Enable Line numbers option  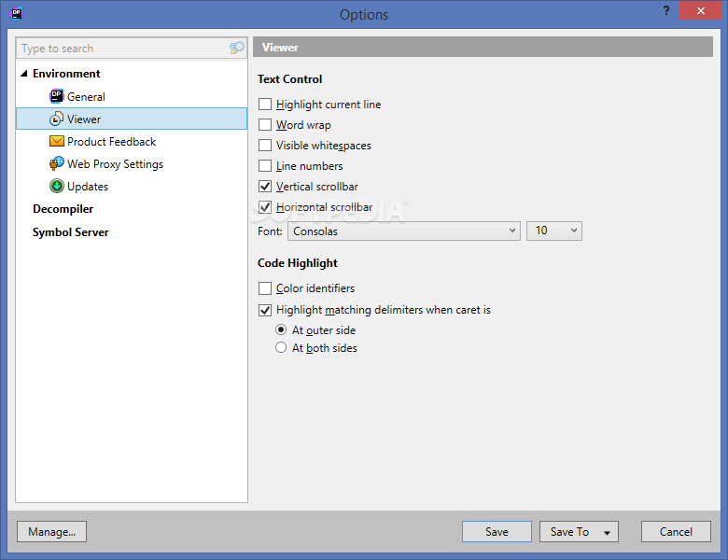tap(265, 166)
